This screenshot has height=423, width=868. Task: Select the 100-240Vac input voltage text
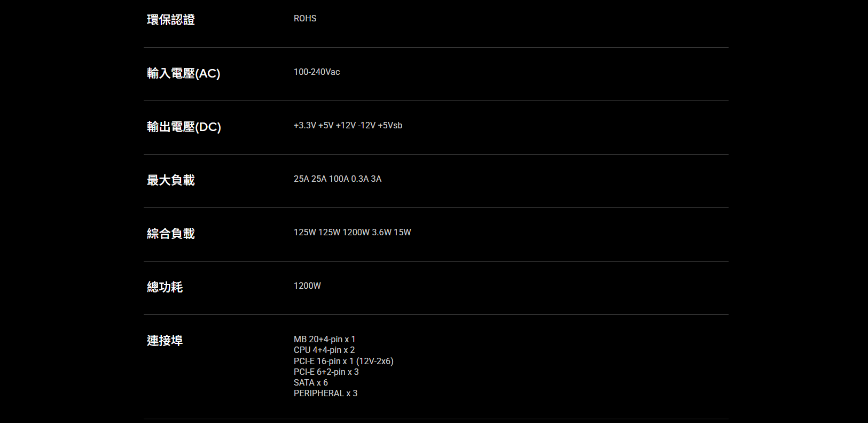coord(317,72)
